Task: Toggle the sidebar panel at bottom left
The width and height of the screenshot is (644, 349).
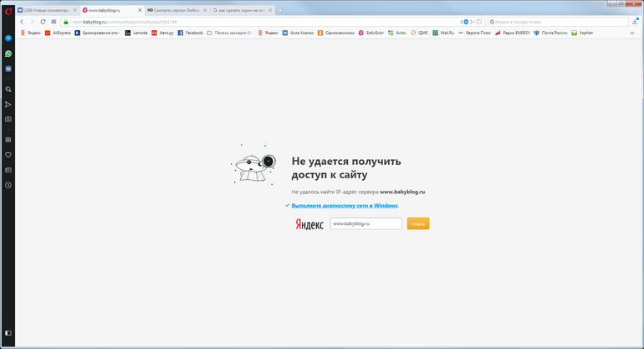Action: coord(8,333)
